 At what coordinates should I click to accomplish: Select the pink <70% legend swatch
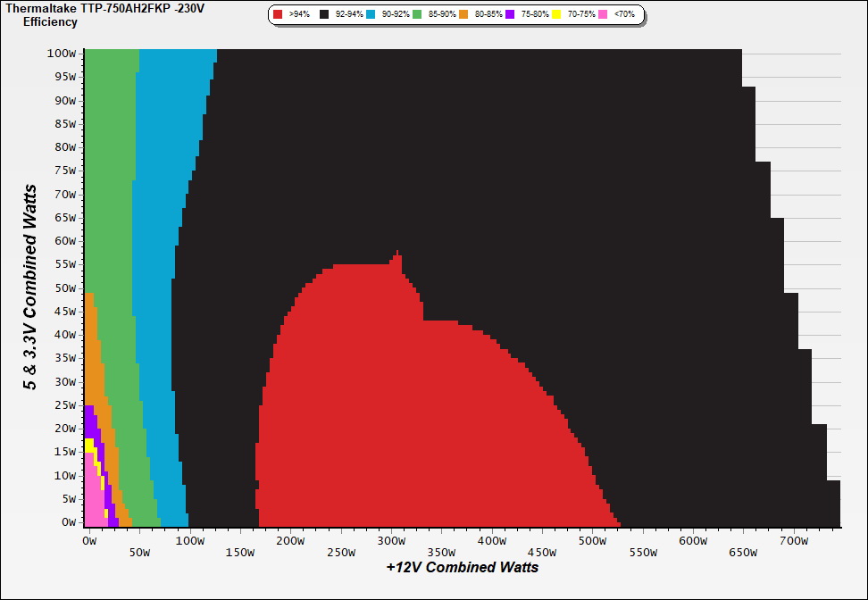[x=603, y=15]
